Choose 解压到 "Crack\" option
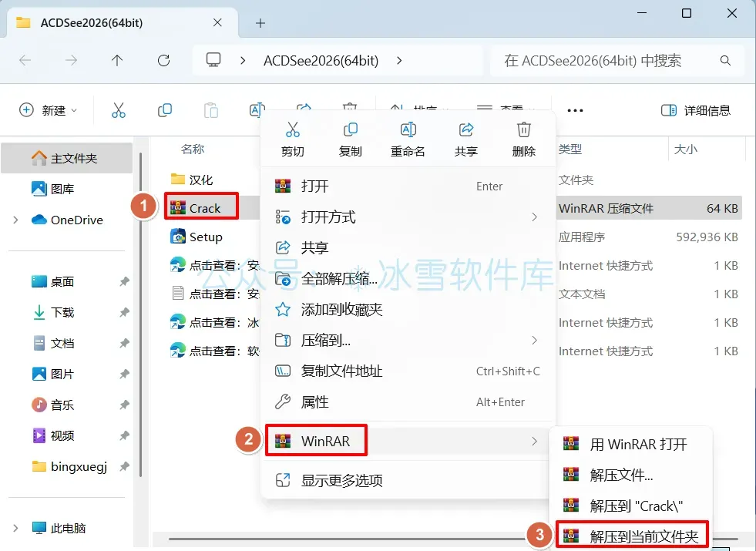This screenshot has height=551, width=756. coord(630,506)
